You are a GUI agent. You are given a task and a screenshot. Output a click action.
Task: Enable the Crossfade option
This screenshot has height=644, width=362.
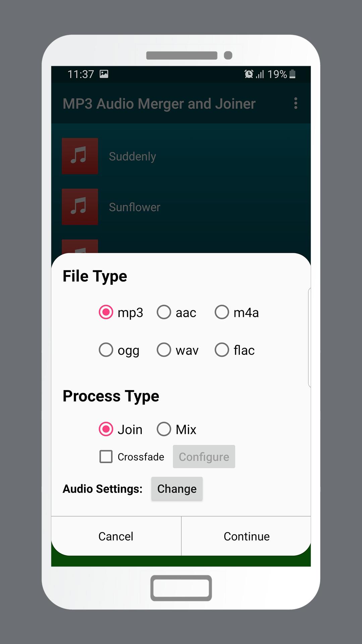(x=106, y=457)
